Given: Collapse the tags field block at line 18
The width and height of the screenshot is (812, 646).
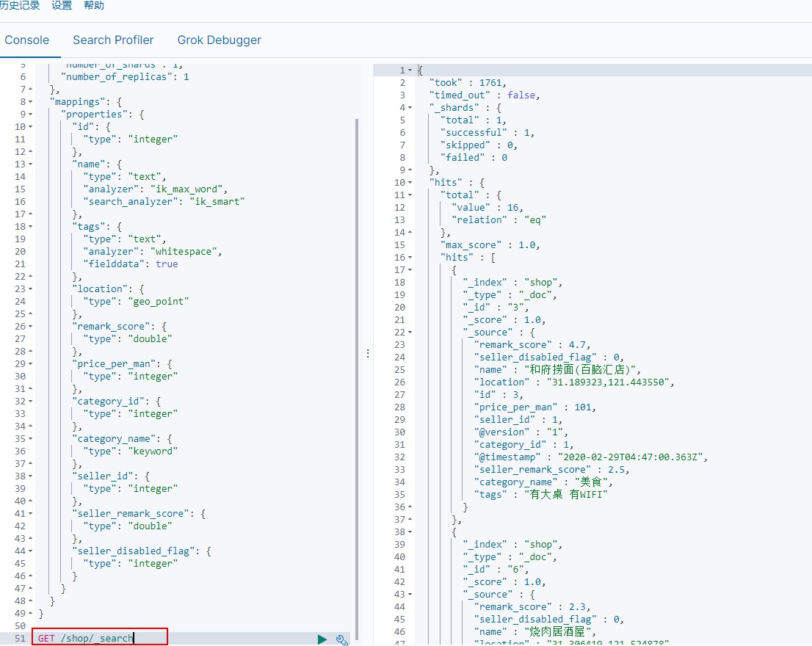Looking at the screenshot, I should pyautogui.click(x=31, y=227).
